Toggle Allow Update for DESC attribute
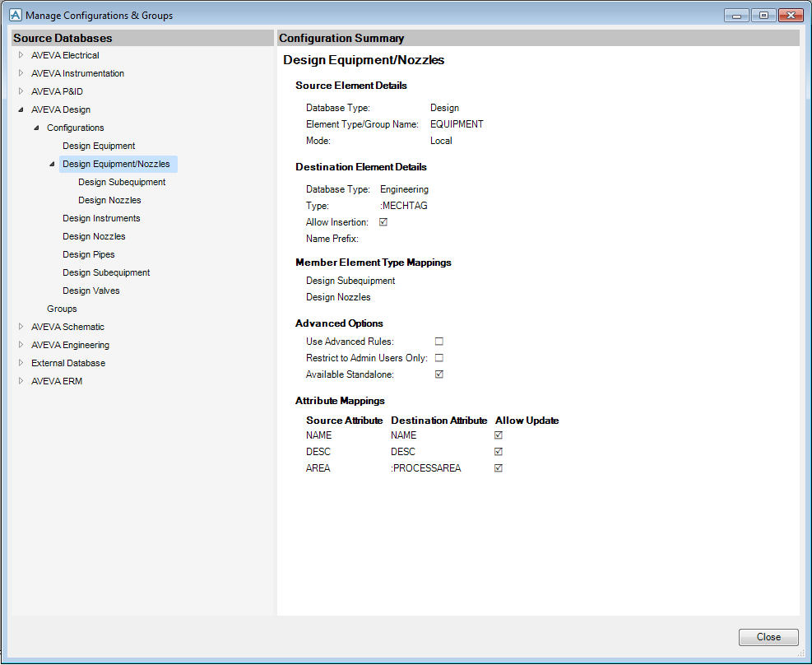This screenshot has height=665, width=812. coord(499,452)
